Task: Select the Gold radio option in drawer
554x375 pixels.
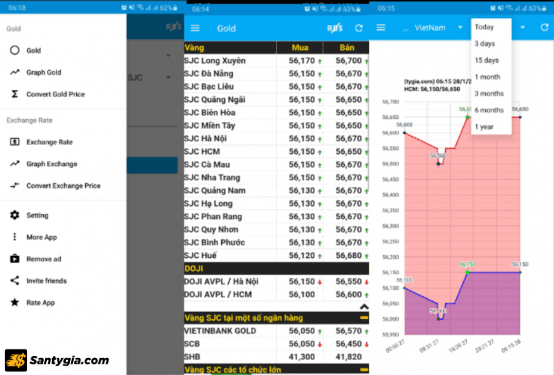Action: (x=14, y=50)
